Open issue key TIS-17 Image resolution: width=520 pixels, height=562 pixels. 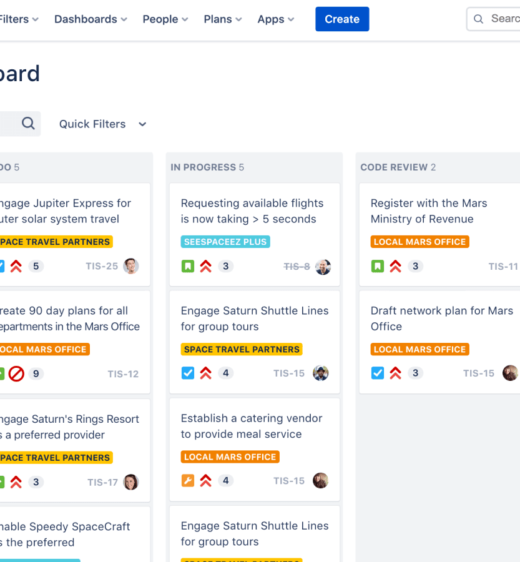(102, 482)
